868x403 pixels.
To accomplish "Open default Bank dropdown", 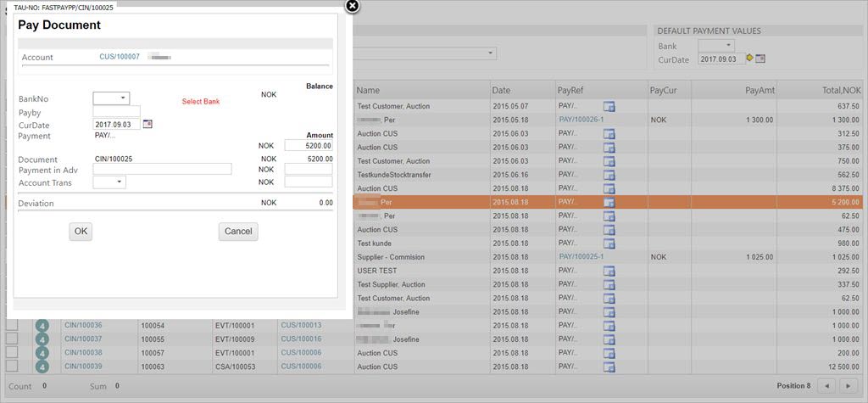I will [716, 45].
